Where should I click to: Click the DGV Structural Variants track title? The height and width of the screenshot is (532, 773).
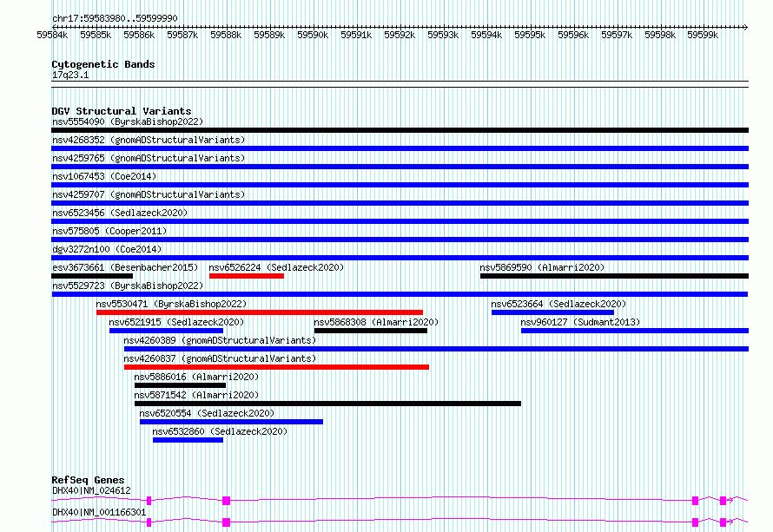point(122,111)
